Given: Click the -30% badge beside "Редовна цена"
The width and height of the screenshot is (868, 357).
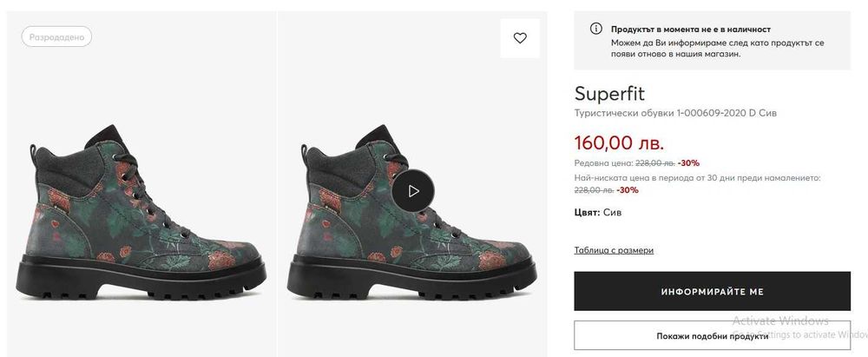Looking at the screenshot, I should (x=688, y=162).
